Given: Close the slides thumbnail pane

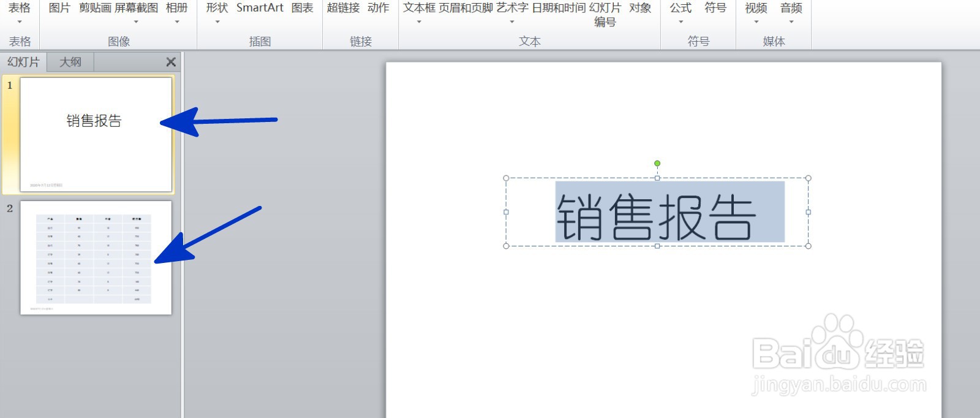Looking at the screenshot, I should tap(171, 62).
